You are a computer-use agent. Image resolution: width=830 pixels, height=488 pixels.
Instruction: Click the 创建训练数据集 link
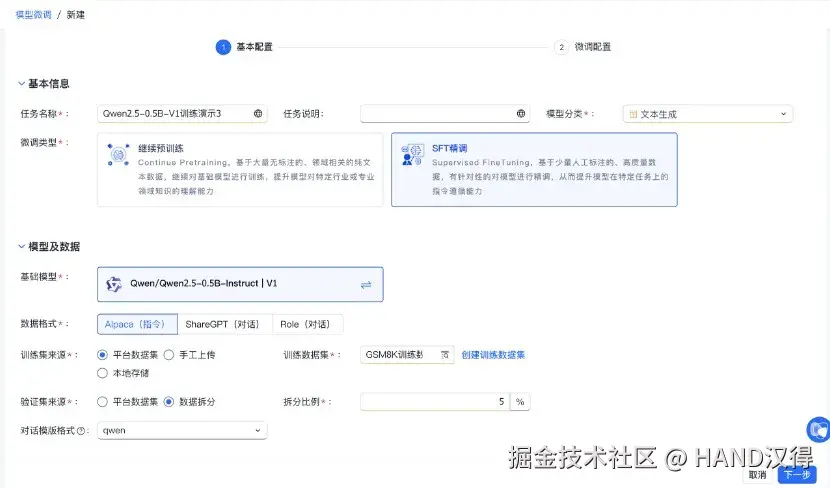(493, 355)
